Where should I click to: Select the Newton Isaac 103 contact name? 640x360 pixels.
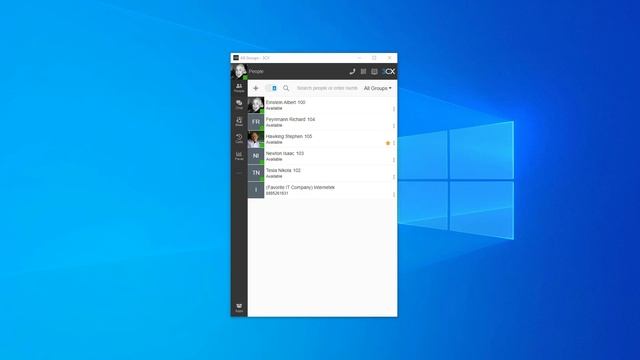click(284, 153)
